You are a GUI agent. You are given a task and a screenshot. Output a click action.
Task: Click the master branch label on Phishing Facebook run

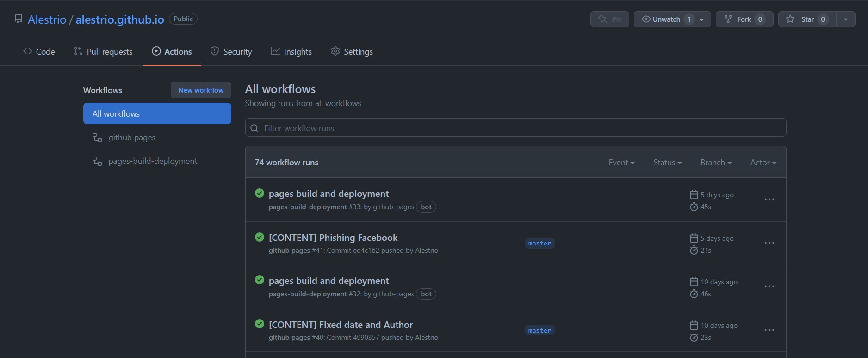(539, 243)
